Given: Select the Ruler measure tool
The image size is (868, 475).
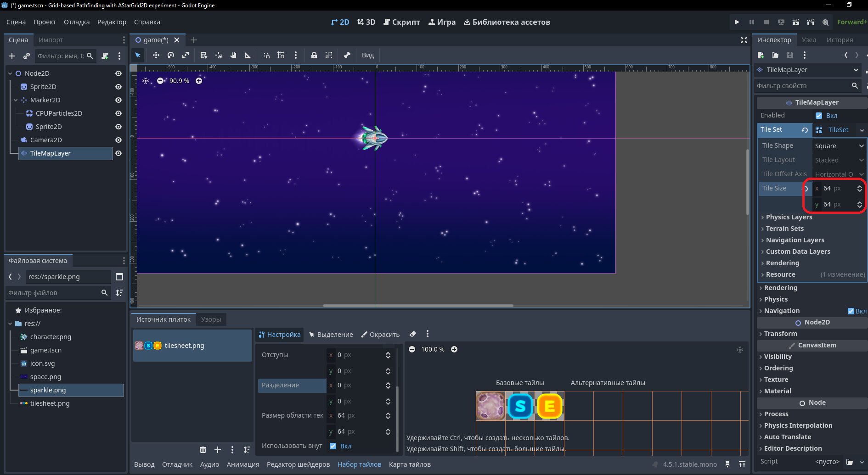Looking at the screenshot, I should click(x=248, y=55).
